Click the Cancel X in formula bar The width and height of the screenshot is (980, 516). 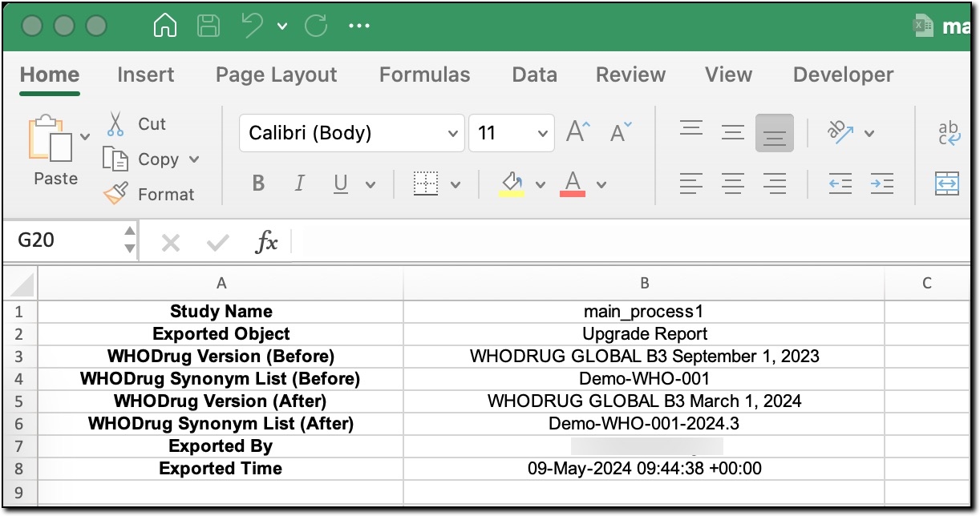pyautogui.click(x=170, y=242)
